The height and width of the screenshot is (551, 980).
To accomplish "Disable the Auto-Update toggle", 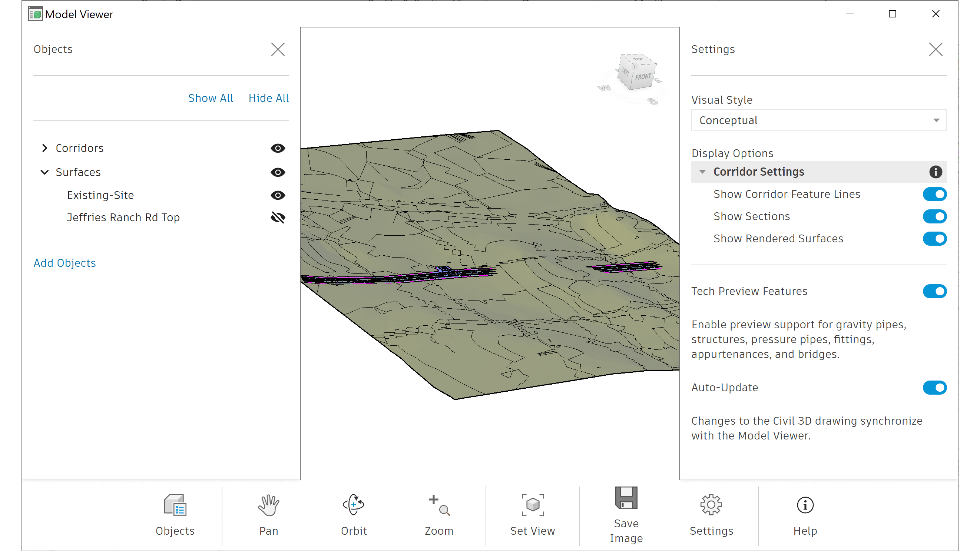I will tap(935, 388).
